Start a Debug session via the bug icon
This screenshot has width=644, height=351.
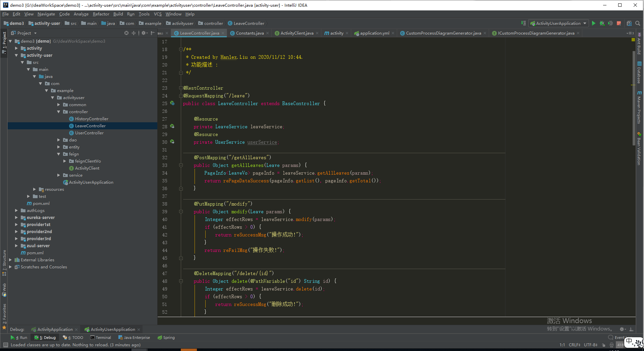[x=602, y=23]
